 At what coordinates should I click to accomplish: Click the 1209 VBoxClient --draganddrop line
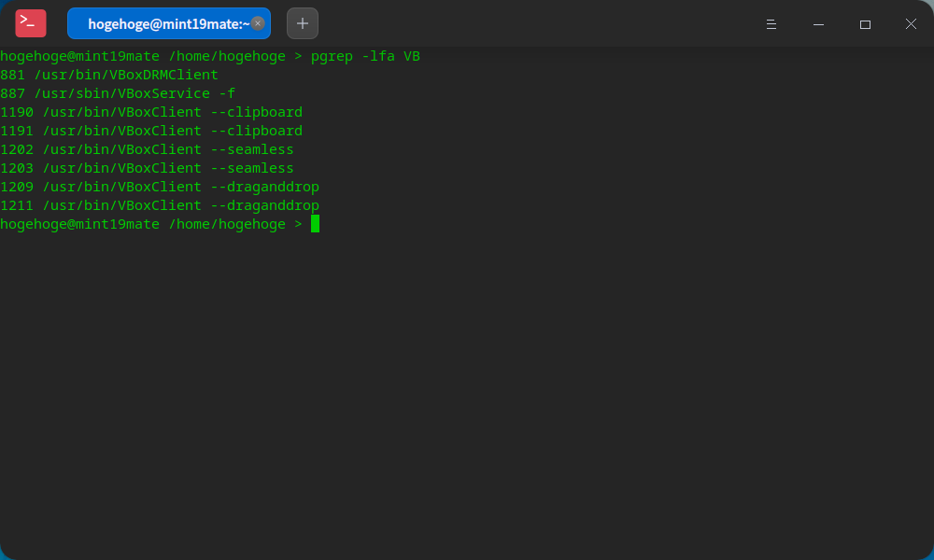point(160,187)
